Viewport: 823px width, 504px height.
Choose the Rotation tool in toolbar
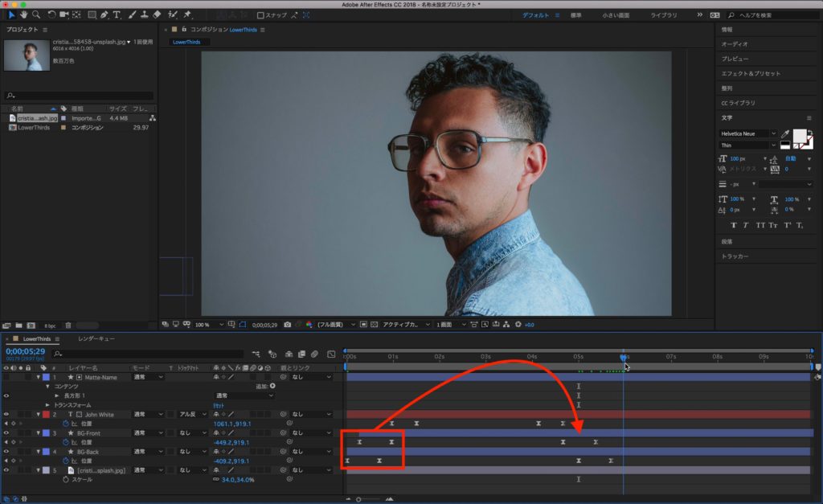[x=52, y=14]
